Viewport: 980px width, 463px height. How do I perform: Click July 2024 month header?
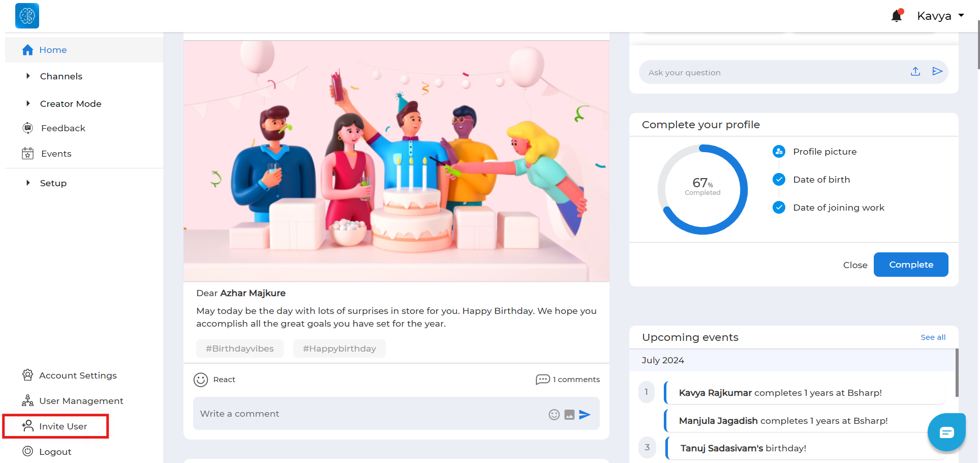(663, 360)
